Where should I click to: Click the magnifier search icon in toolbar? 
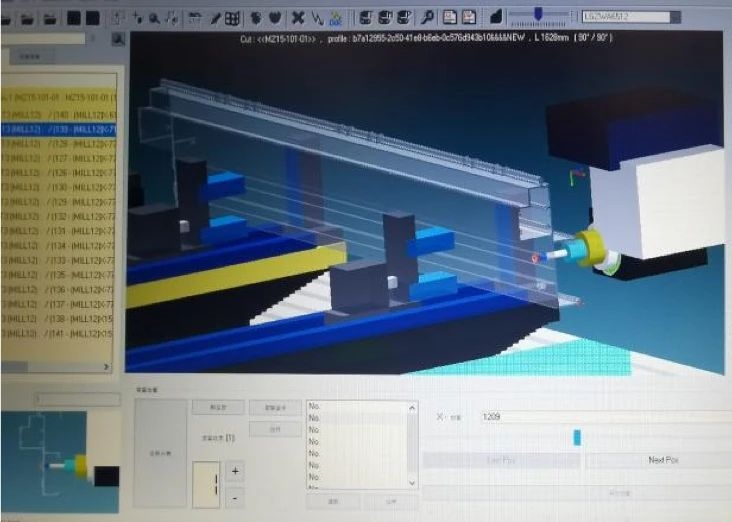pyautogui.click(x=428, y=17)
